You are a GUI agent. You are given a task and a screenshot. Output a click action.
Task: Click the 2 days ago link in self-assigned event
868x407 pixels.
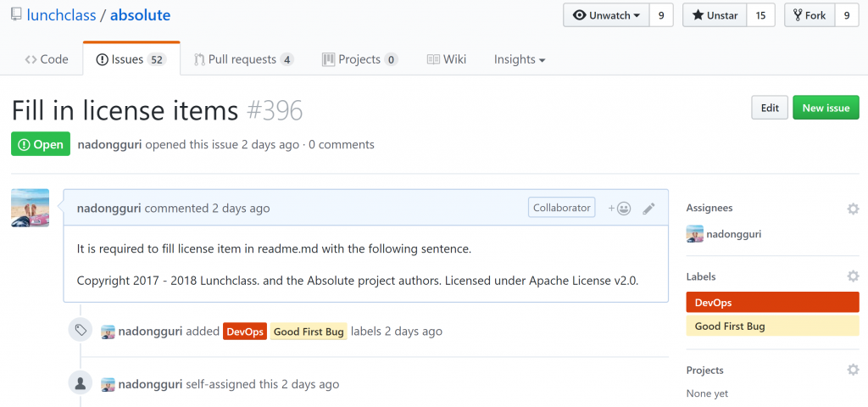point(310,384)
